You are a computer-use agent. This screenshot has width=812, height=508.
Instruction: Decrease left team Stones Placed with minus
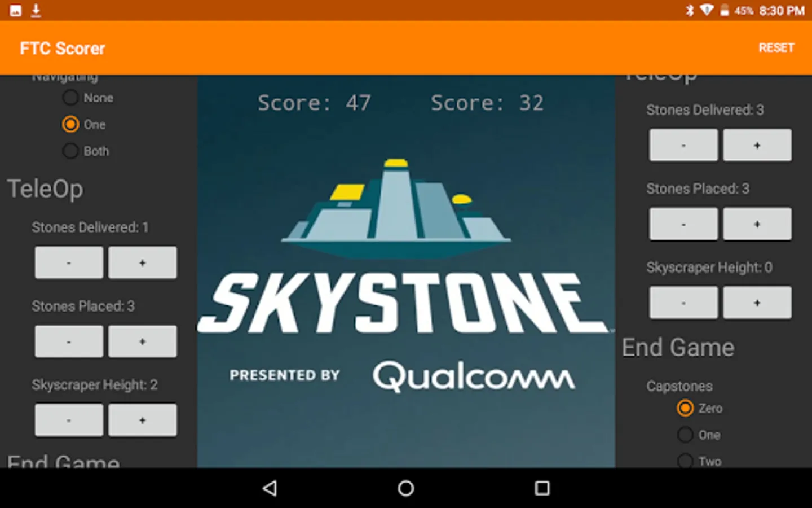click(69, 341)
